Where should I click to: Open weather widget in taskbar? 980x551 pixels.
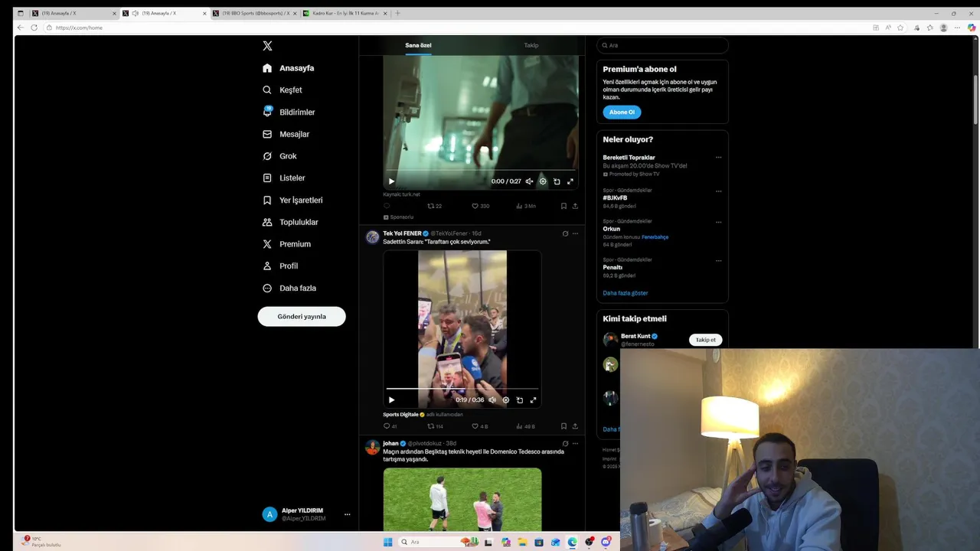coord(42,541)
